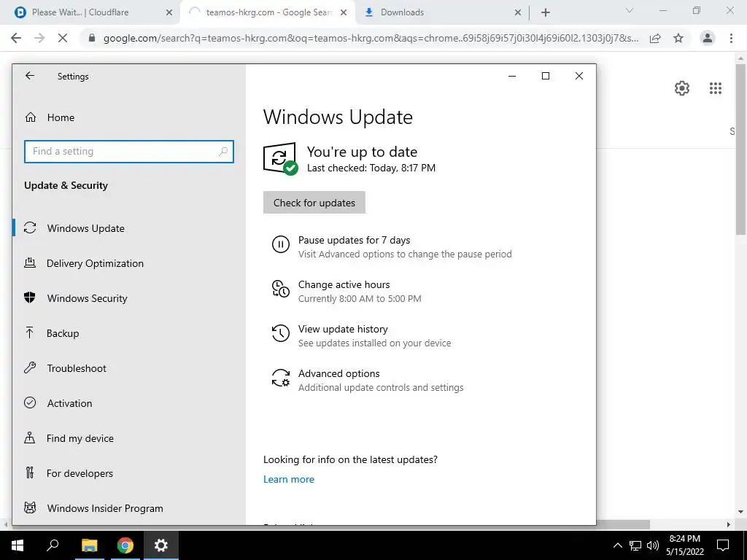Select Delivery Optimization in the sidebar
The width and height of the screenshot is (747, 560).
click(128, 263)
